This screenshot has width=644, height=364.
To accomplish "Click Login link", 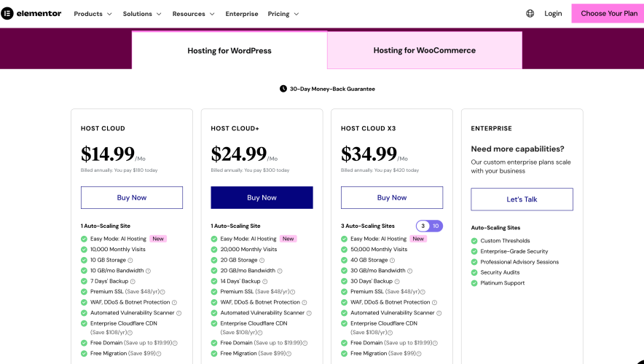I will pyautogui.click(x=553, y=14).
